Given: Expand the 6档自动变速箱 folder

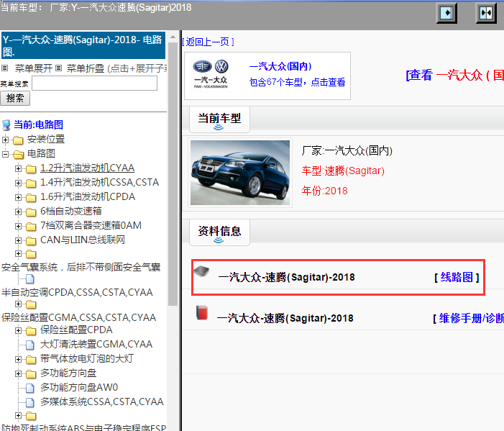Looking at the screenshot, I should coord(19,212).
